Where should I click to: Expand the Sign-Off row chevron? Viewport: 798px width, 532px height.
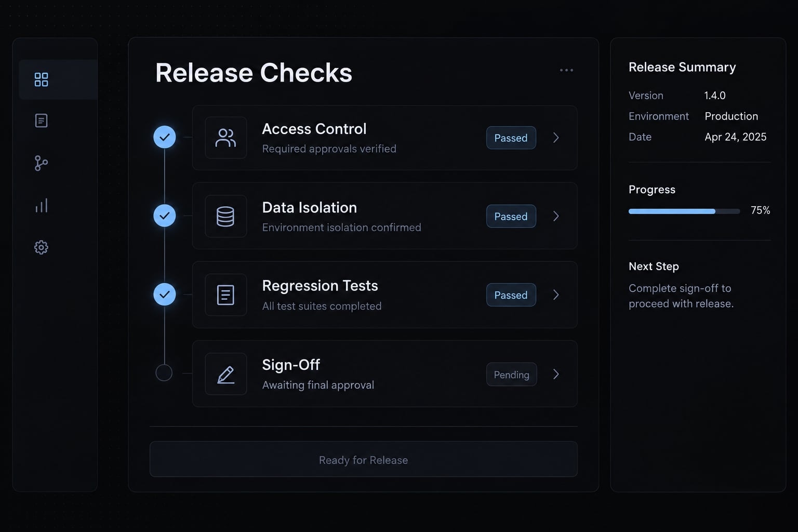[556, 374]
